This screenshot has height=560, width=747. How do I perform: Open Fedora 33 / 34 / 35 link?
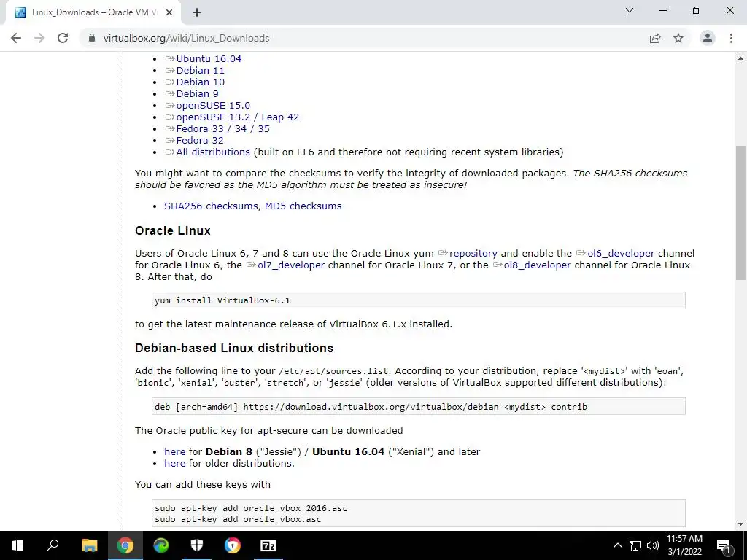click(x=222, y=128)
